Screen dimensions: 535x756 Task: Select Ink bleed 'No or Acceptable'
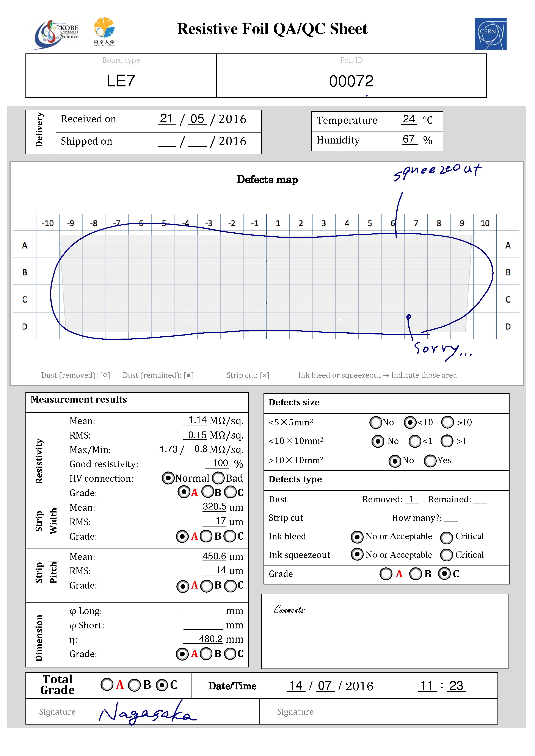tap(357, 537)
